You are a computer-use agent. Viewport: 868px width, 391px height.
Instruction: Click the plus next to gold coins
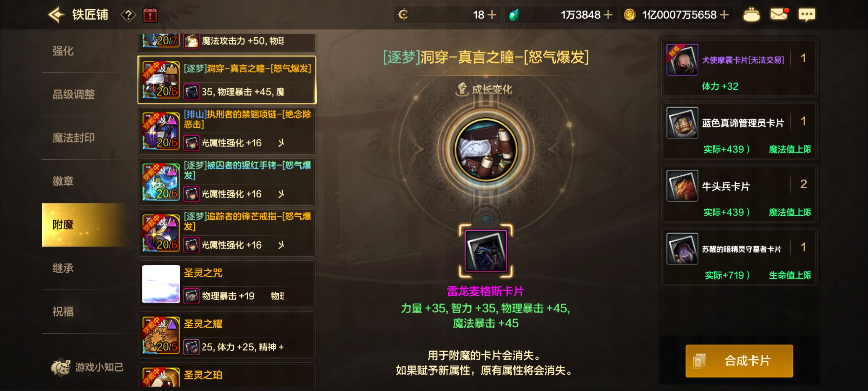pos(724,15)
